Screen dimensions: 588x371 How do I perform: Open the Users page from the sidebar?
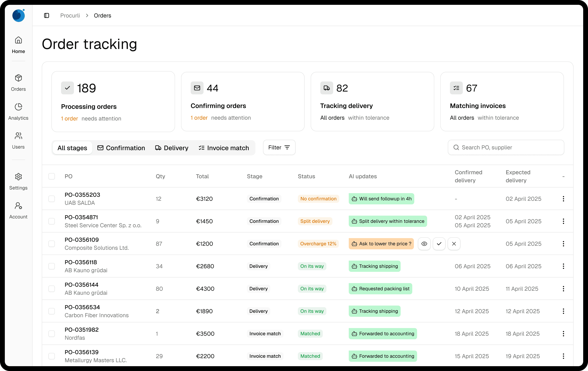pos(18,140)
